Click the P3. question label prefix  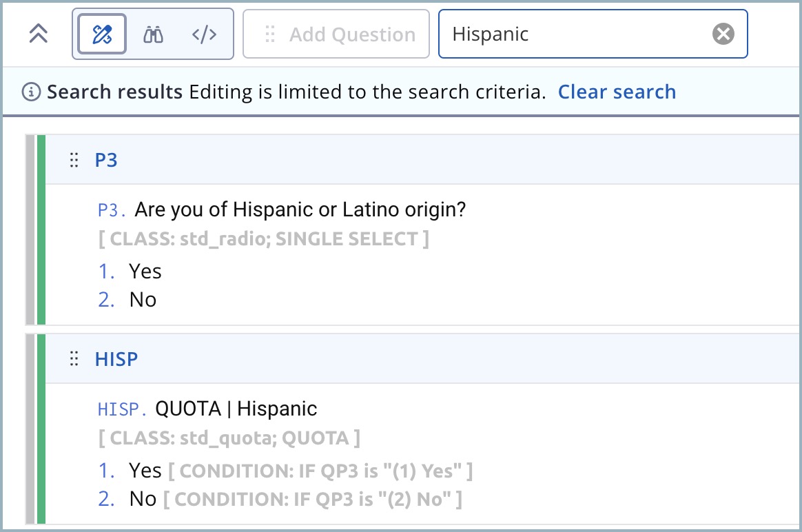pos(112,210)
